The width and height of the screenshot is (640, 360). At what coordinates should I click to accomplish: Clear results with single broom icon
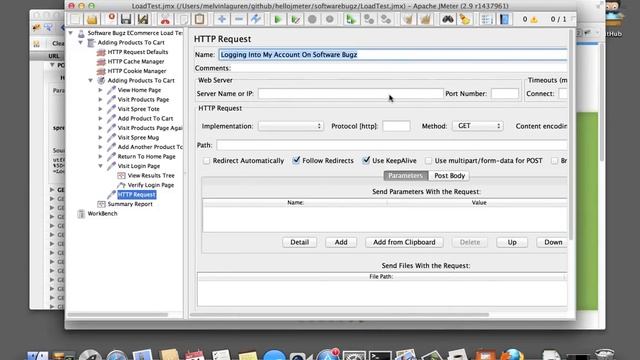(x=408, y=19)
